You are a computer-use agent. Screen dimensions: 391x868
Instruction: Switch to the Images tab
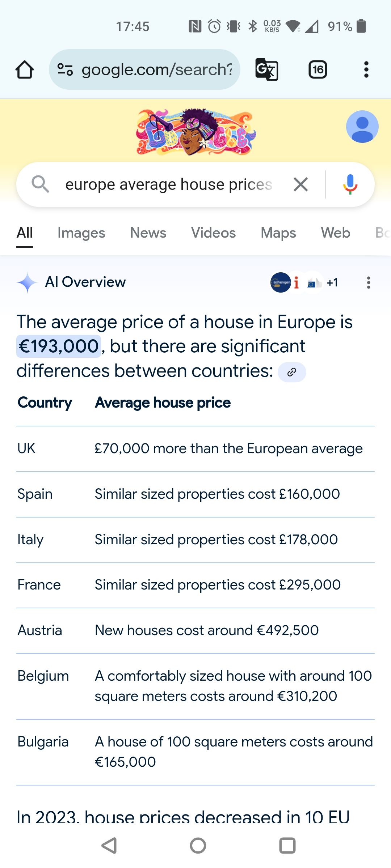(81, 233)
